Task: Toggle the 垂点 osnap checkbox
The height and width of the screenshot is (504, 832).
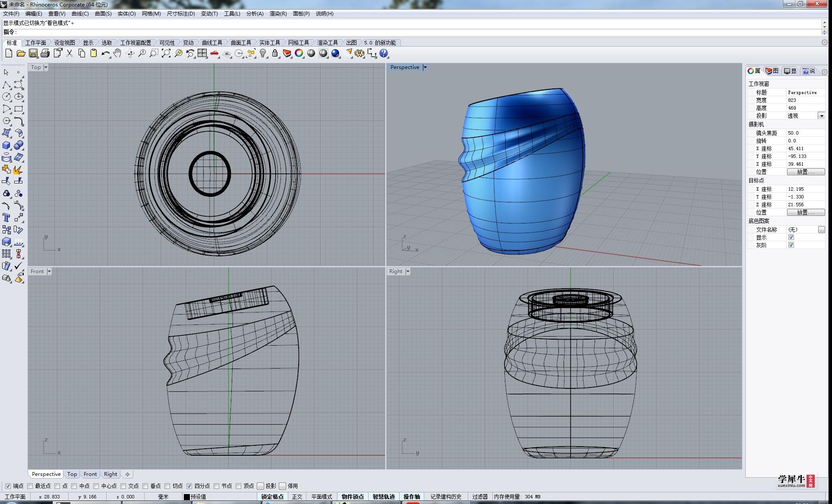Action: tap(145, 486)
